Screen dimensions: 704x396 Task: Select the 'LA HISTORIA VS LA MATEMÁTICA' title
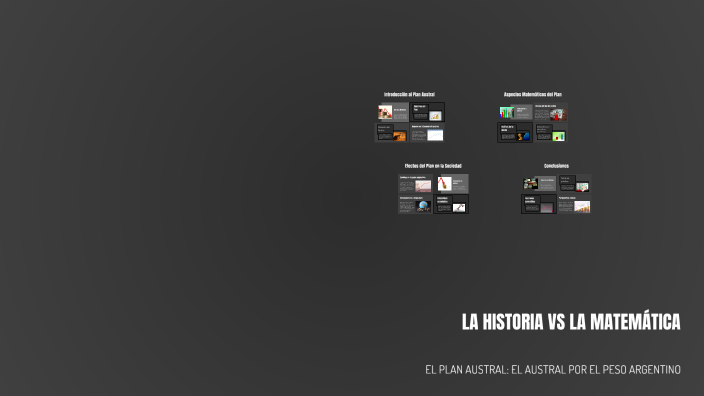571,322
